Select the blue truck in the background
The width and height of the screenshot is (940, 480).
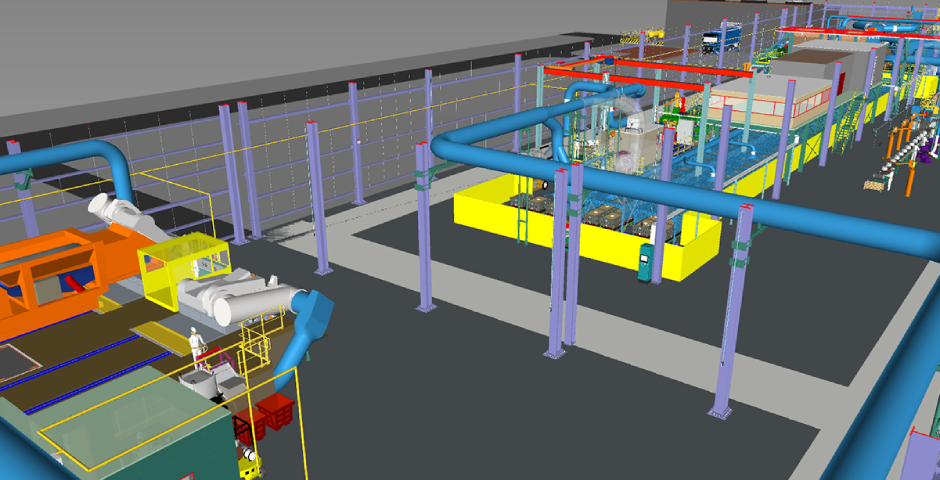721,38
